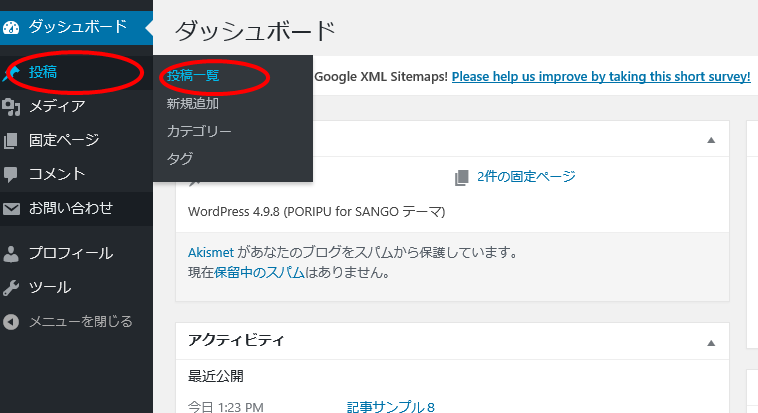The image size is (758, 413).
Task: Collapse the アクティビティ widget with its triangle
Action: pyautogui.click(x=711, y=343)
